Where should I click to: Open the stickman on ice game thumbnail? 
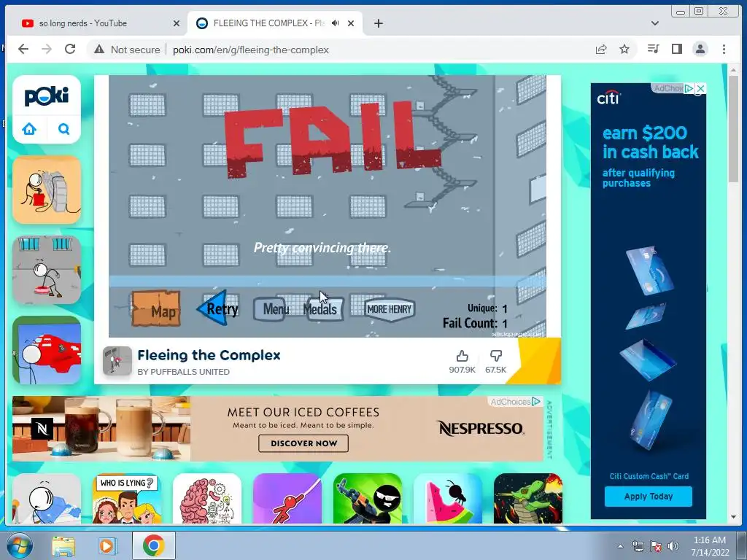pos(47,498)
